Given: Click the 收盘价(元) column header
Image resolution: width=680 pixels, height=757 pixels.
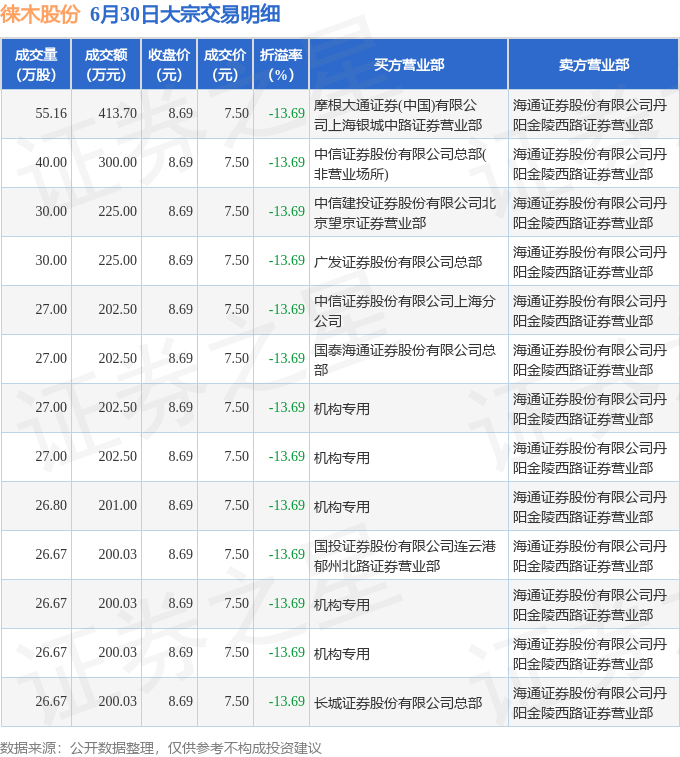Looking at the screenshot, I should [169, 65].
